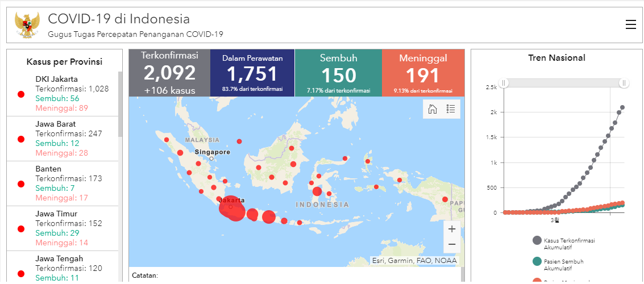Screen dimensions: 644x284
Task: Click Meninggal: 17 under Banten
Action: point(61,198)
